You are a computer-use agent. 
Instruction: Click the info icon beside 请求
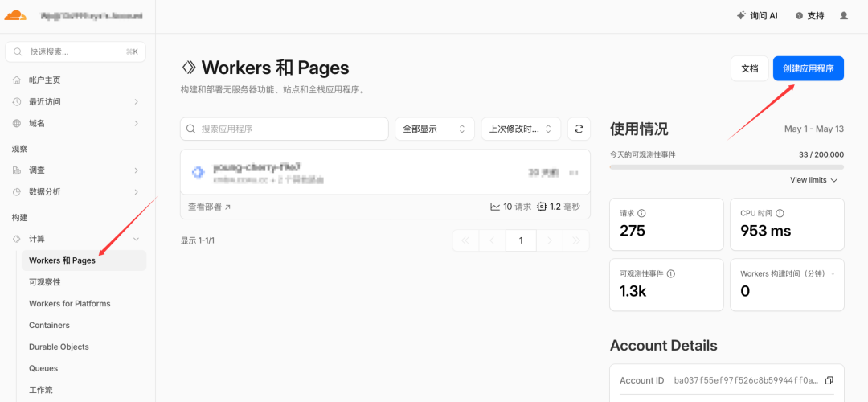pos(641,213)
